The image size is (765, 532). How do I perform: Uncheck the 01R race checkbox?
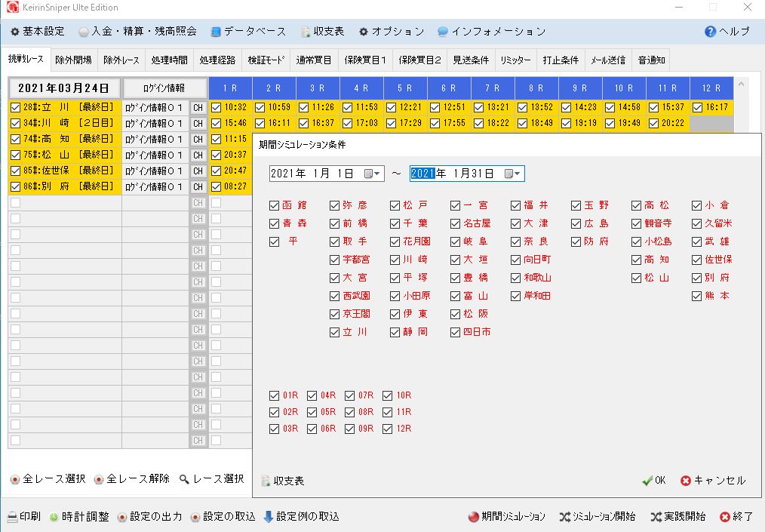(274, 396)
